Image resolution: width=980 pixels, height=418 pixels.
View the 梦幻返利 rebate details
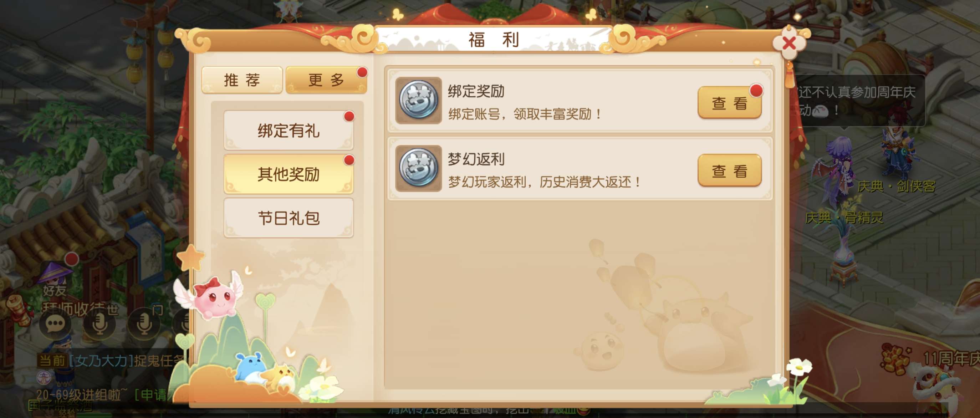point(729,170)
